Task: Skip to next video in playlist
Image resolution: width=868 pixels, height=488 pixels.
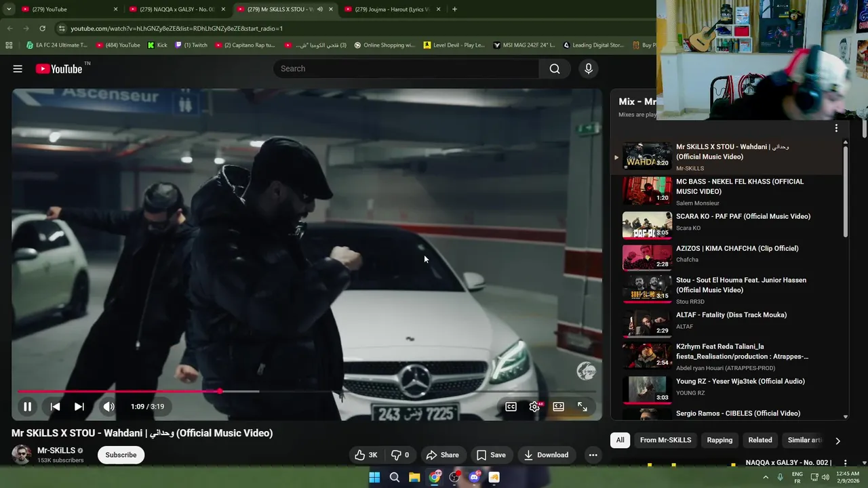Action: tap(79, 407)
